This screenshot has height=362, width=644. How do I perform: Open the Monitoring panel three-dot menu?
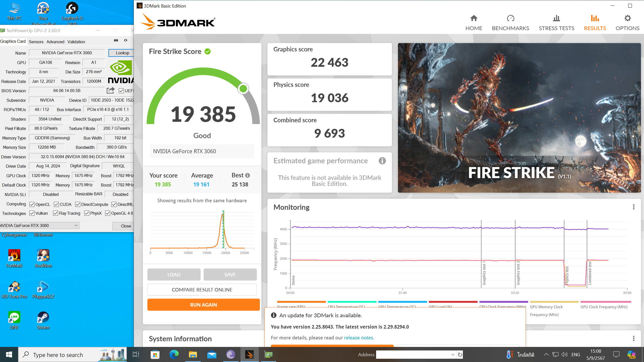633,207
